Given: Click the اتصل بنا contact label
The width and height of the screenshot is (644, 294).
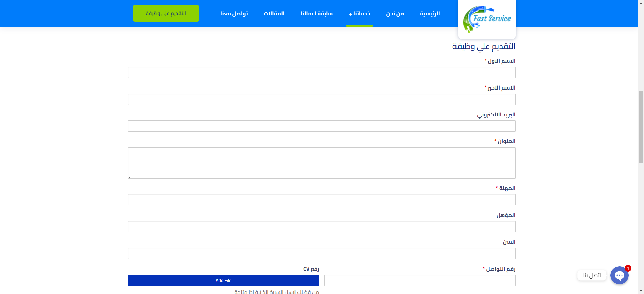Looking at the screenshot, I should (x=592, y=275).
